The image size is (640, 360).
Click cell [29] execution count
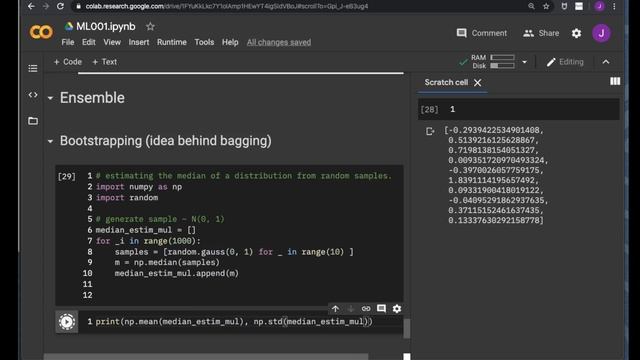(x=67, y=176)
